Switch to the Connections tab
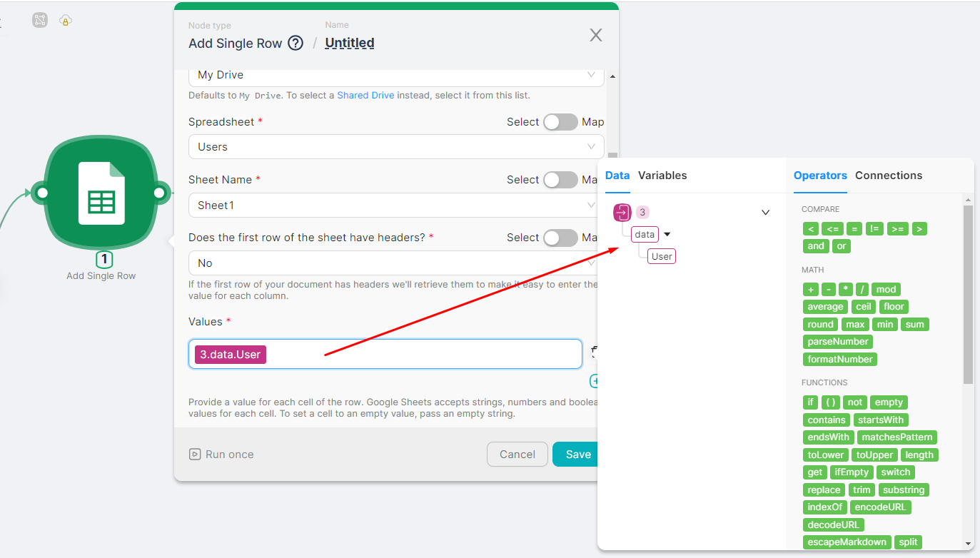Viewport: 980px width, 558px height. [x=889, y=176]
